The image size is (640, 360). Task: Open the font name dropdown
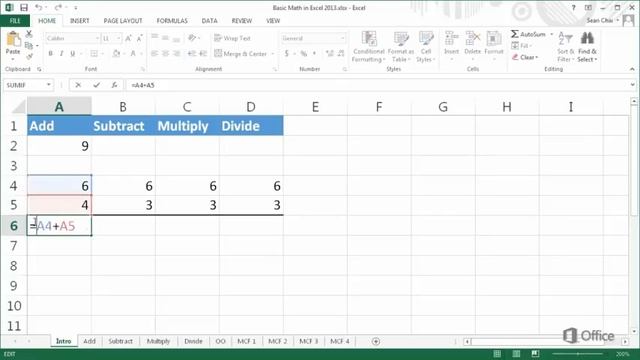98,38
